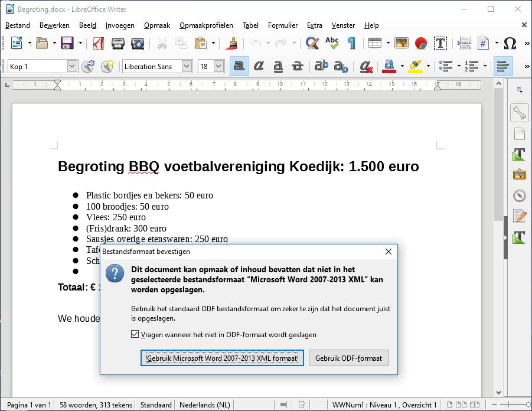
Task: Toggle bulleted list
Action: pos(445,66)
